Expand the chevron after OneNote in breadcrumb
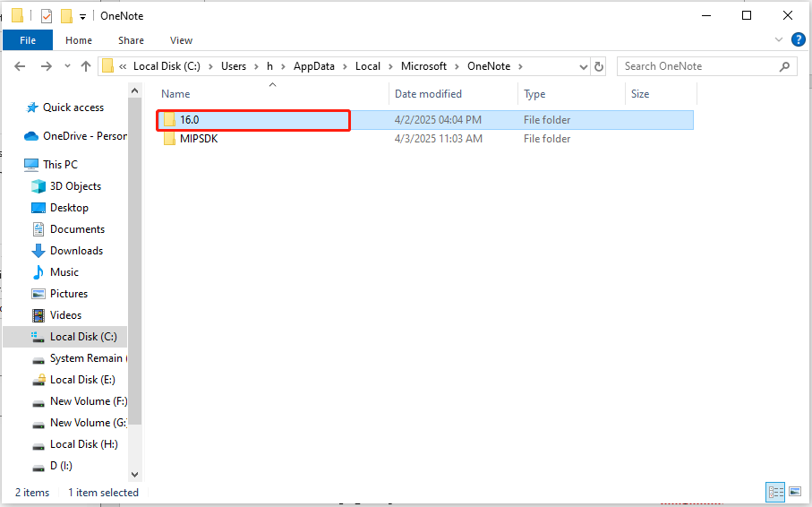The width and height of the screenshot is (812, 507). tap(520, 66)
